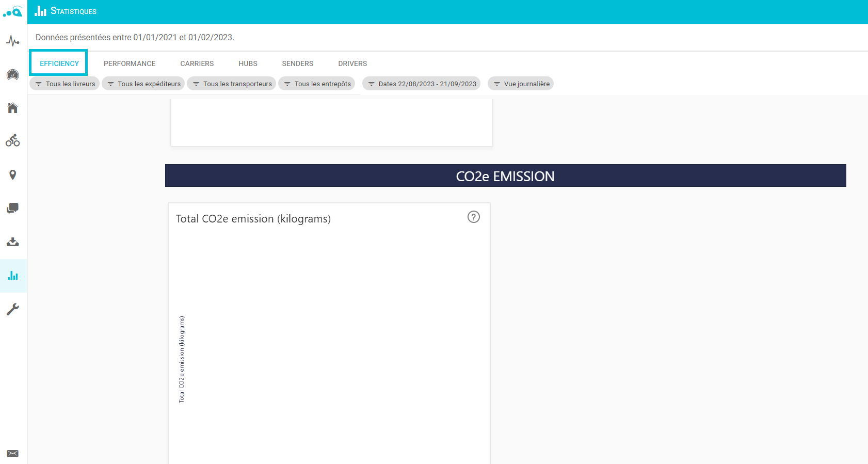Click the map pin location icon

tap(13, 174)
